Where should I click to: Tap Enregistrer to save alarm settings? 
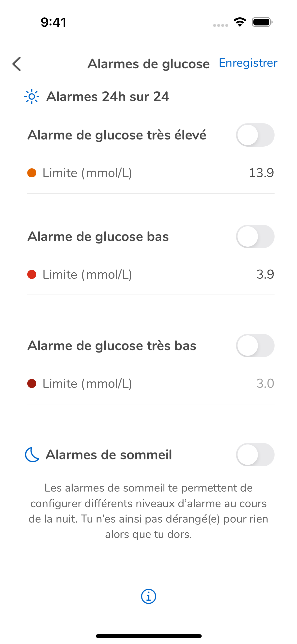tap(248, 63)
